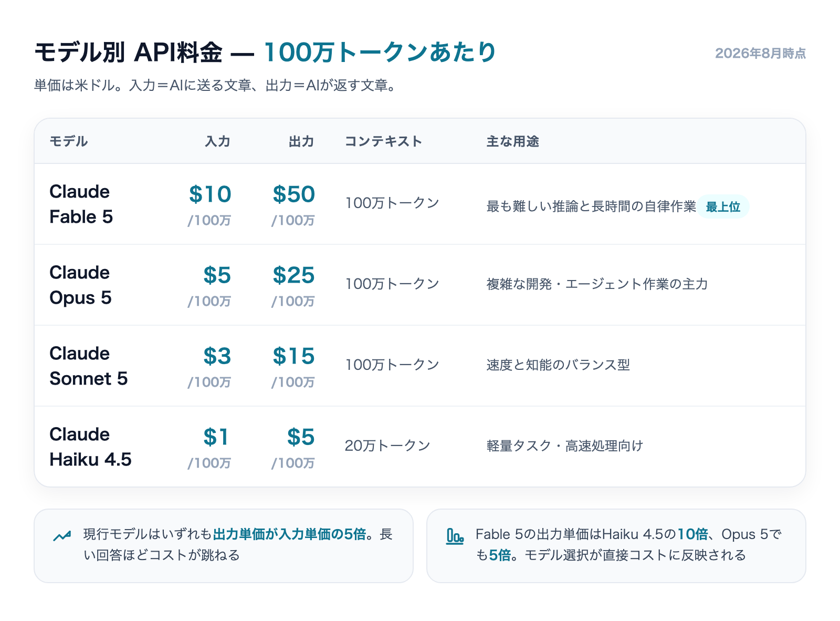Click the $50 output price for Fable 5
The height and width of the screenshot is (621, 840).
(293, 194)
